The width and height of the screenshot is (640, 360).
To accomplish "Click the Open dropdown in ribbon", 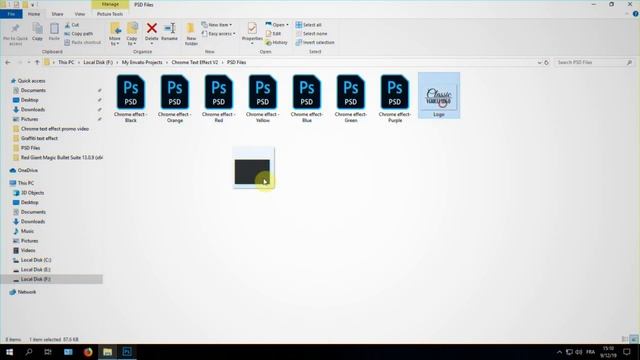I will coord(277,25).
